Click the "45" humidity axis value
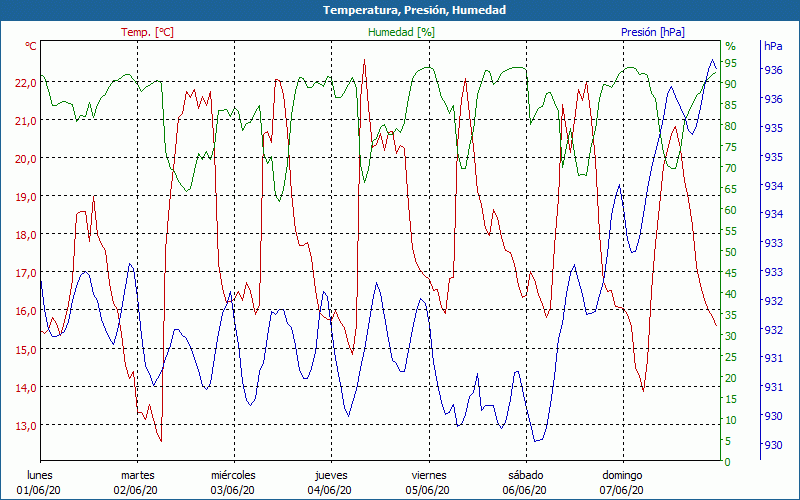800x500 pixels. 731,273
